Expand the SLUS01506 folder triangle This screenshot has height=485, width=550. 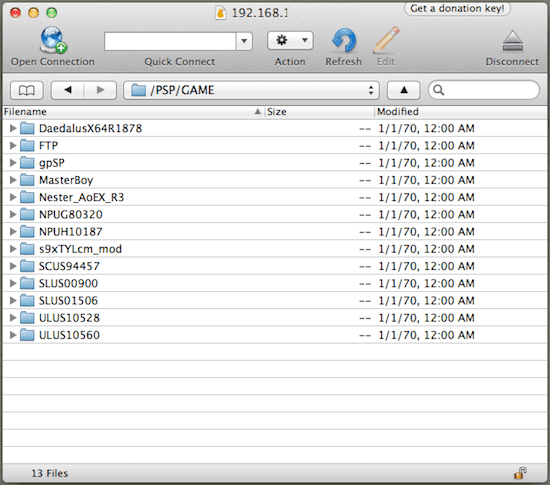[x=13, y=300]
